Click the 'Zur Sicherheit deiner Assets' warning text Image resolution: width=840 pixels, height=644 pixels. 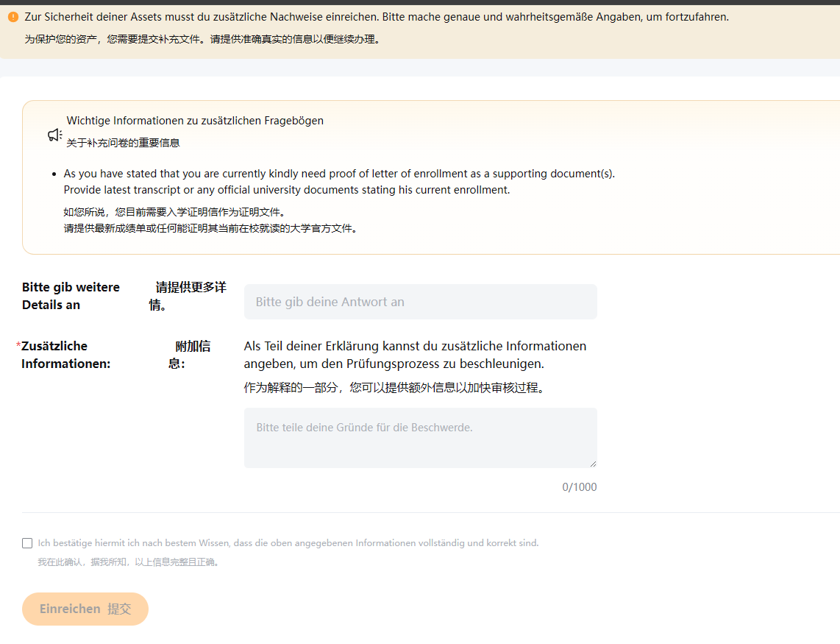(377, 17)
